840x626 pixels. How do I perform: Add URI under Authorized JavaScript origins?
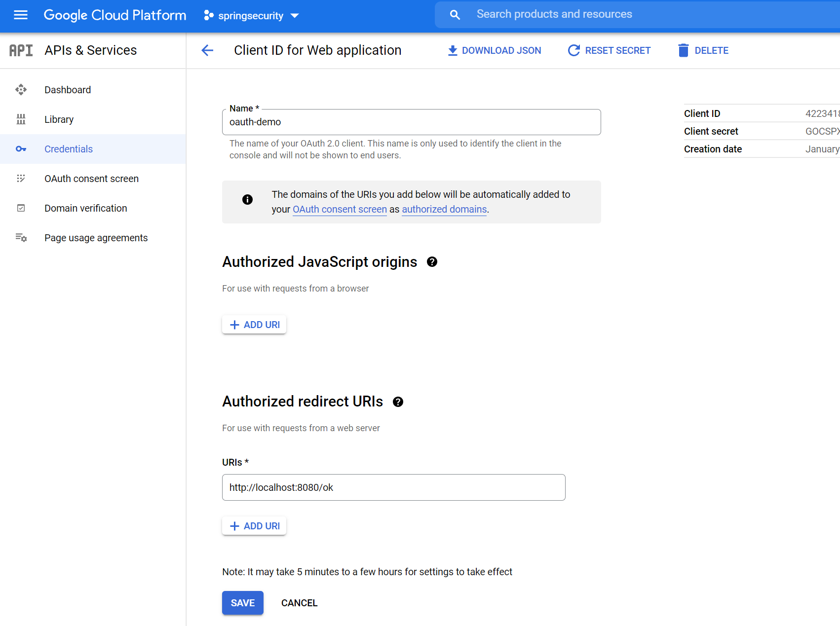(254, 325)
